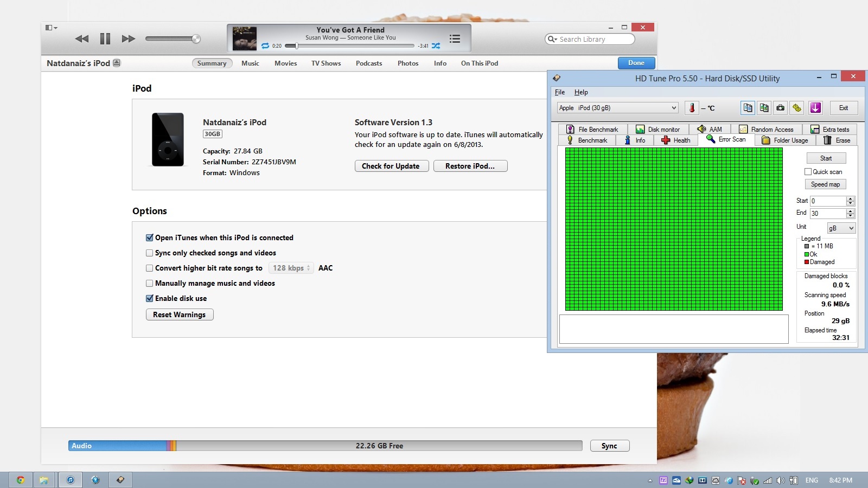Click the Speed map button
Screen dimensions: 868x488
(826, 184)
